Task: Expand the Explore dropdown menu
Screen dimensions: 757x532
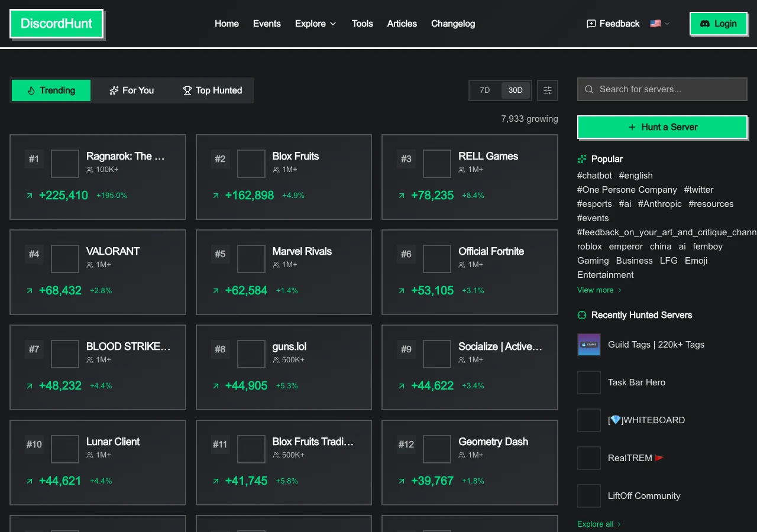Action: pyautogui.click(x=316, y=24)
